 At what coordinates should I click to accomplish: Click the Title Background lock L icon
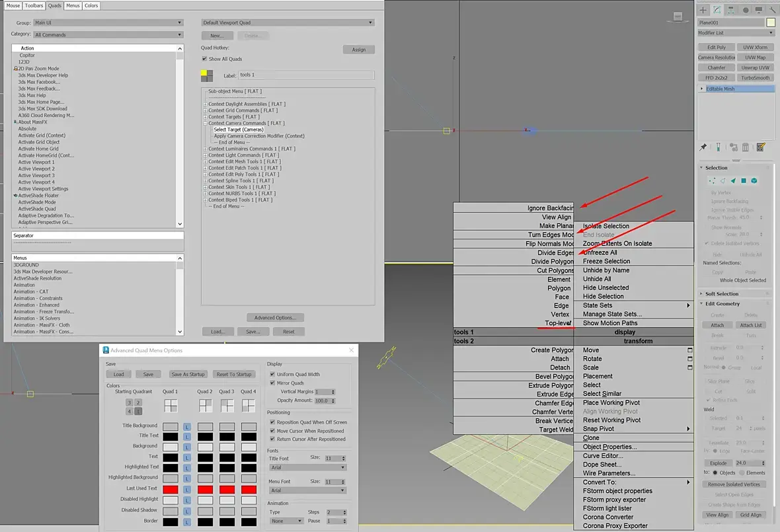187,427
